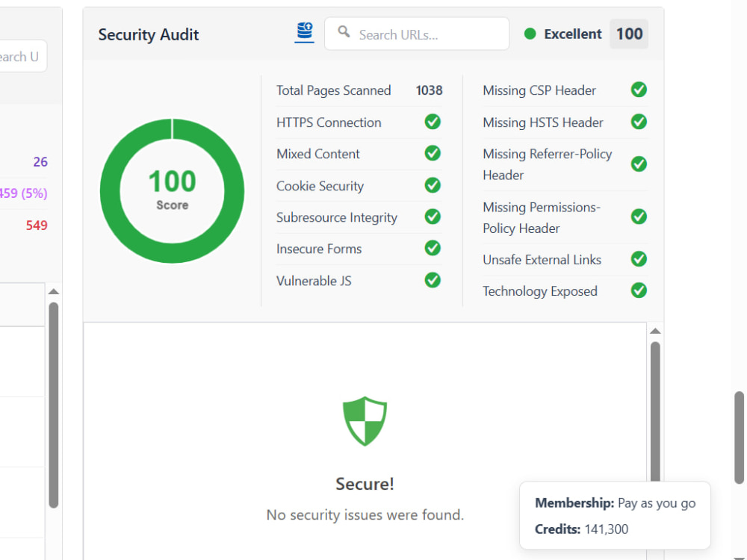
Task: Click the Missing CSP Header green checkmark
Action: coord(639,90)
